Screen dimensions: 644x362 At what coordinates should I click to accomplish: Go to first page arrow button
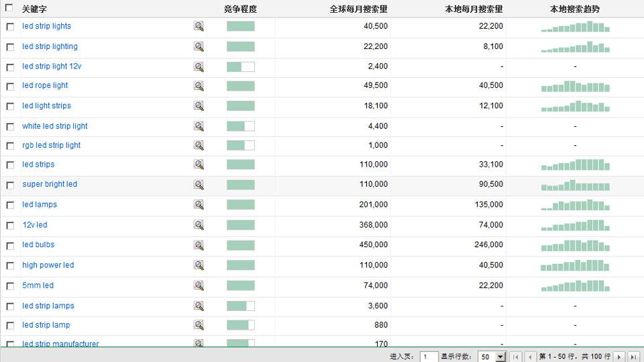516,357
